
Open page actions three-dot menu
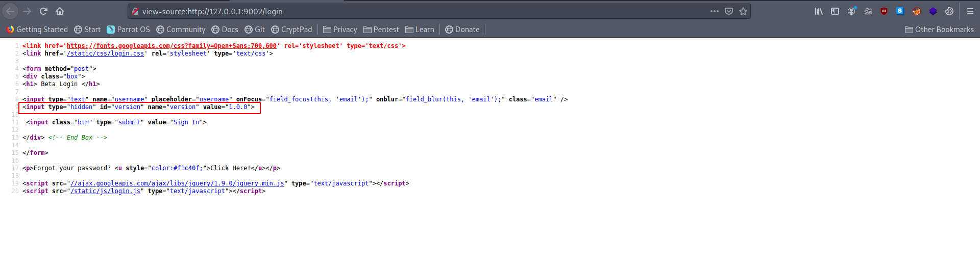pyautogui.click(x=714, y=11)
